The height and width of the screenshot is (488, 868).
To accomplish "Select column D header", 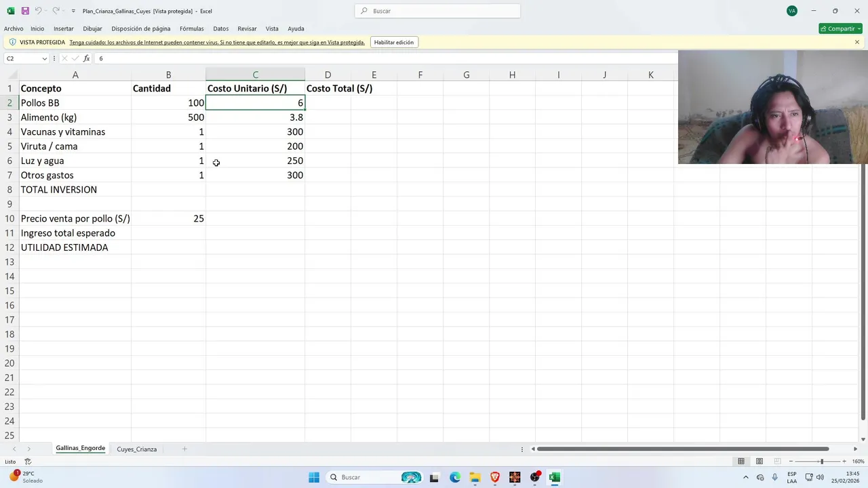I will (x=328, y=75).
